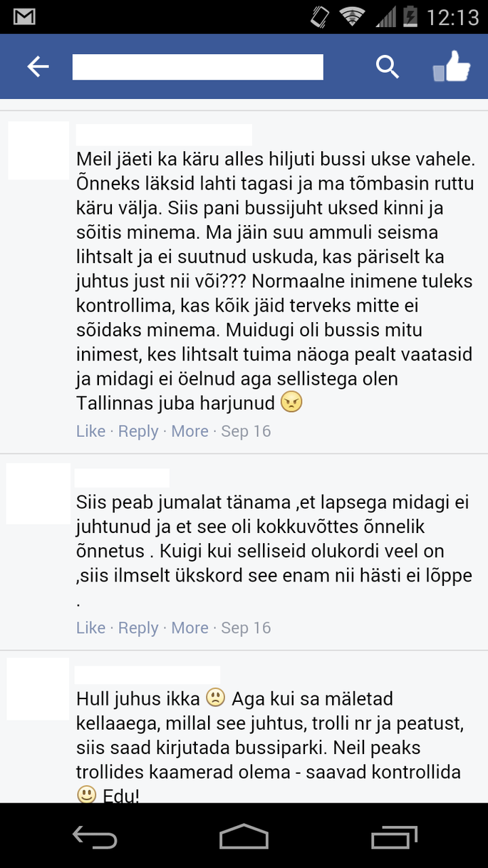Tap the back arrow in header

pyautogui.click(x=38, y=67)
